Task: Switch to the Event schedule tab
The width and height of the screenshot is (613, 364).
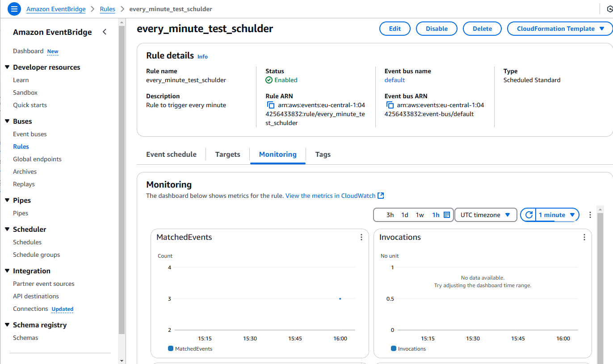Action: (172, 154)
